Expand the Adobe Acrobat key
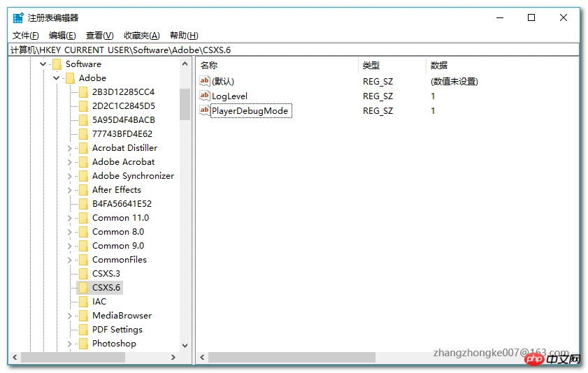 pos(69,162)
